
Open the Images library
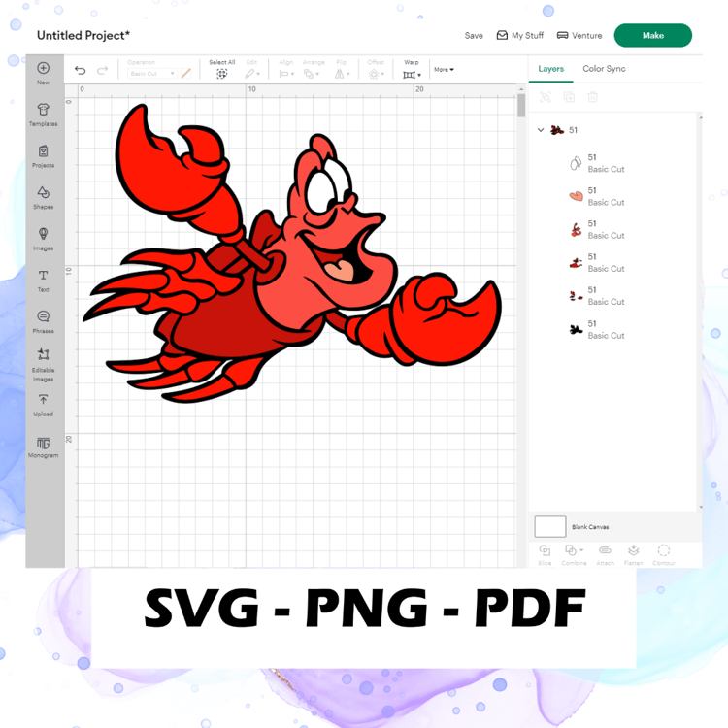tap(43, 239)
